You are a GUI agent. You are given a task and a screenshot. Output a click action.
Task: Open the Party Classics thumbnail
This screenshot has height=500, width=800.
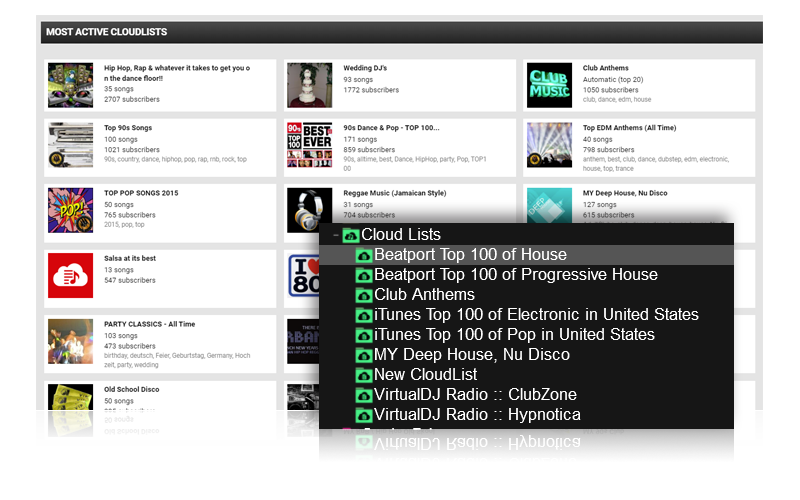70,341
